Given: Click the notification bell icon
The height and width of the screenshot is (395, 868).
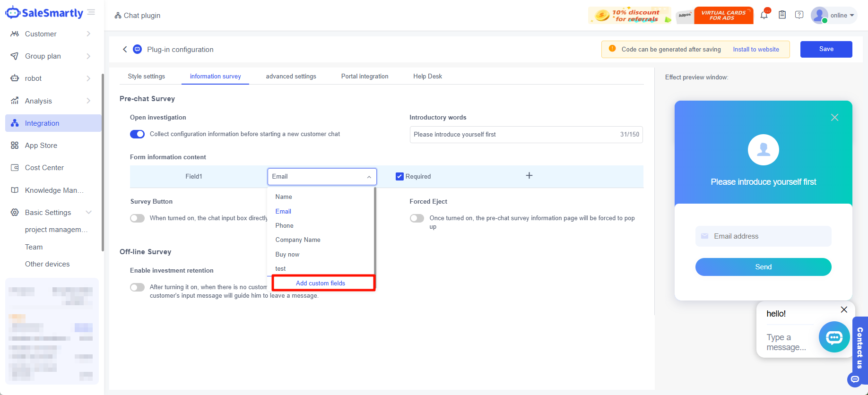Looking at the screenshot, I should 764,15.
